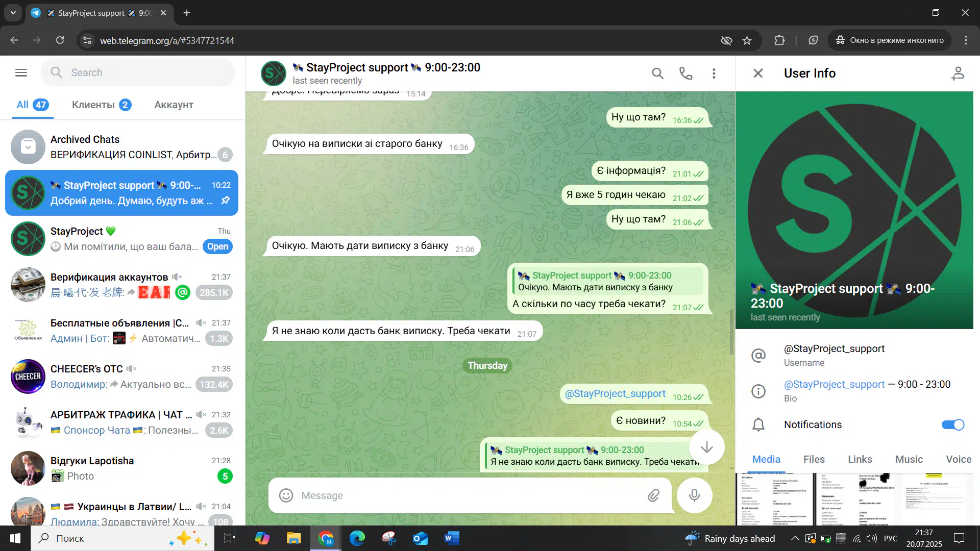Switch to the Media tab
Image resolution: width=980 pixels, height=551 pixels.
pos(766,459)
